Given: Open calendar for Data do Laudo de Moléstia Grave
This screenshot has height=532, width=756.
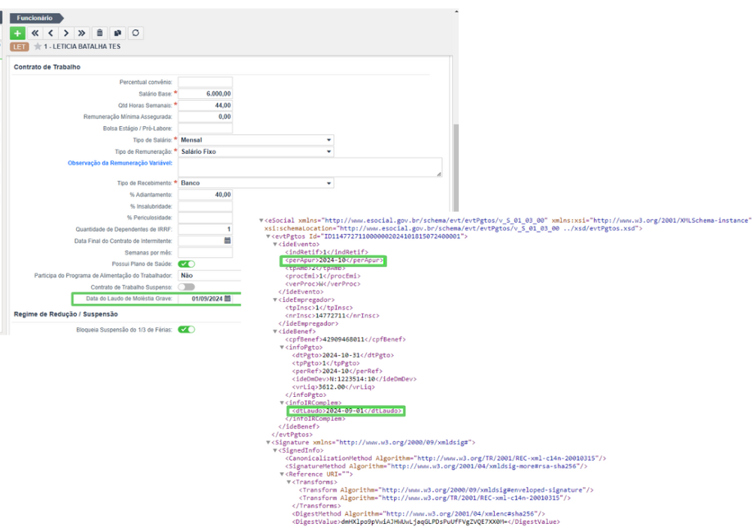Looking at the screenshot, I should click(228, 299).
